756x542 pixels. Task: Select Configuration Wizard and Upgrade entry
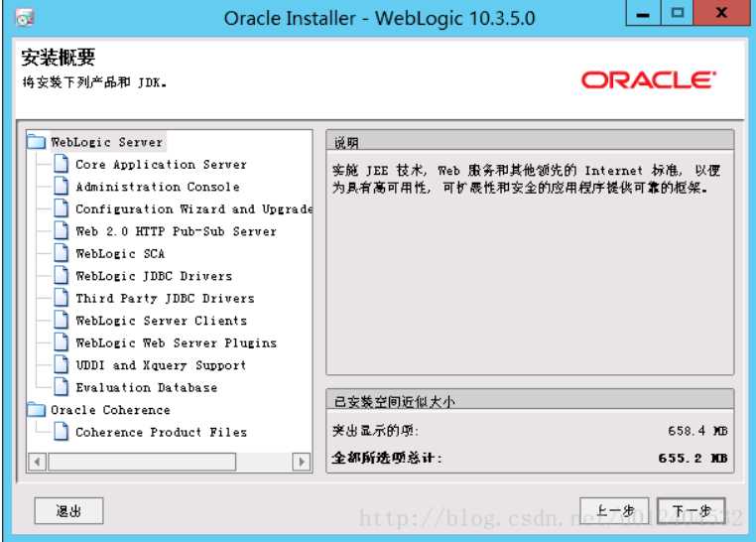193,209
